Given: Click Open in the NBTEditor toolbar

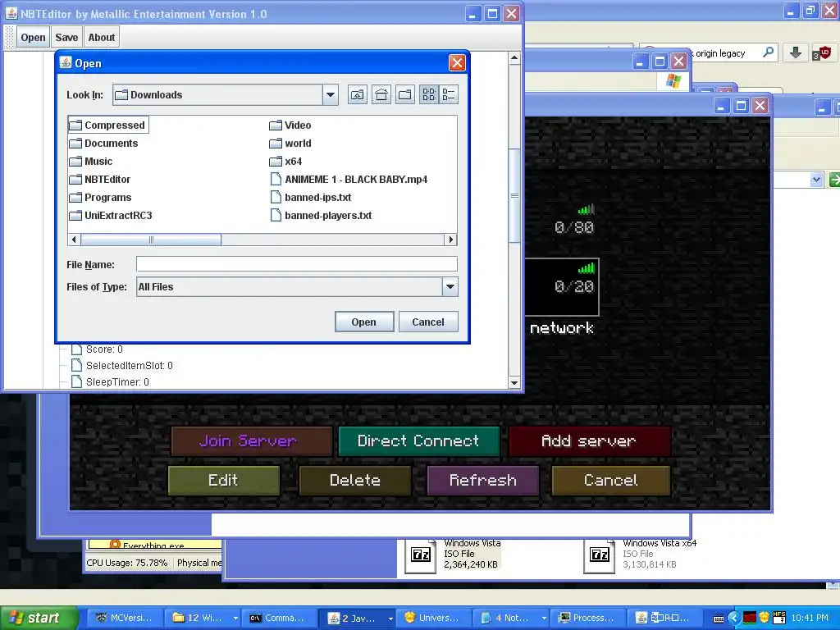Looking at the screenshot, I should [33, 38].
